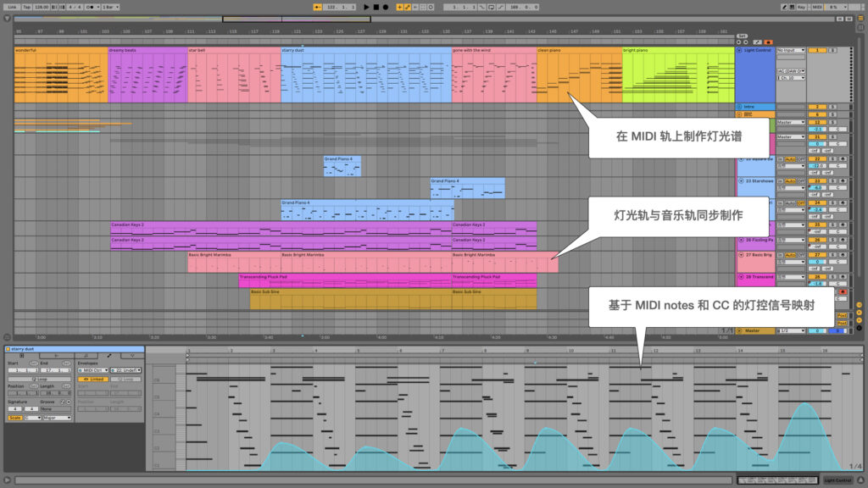This screenshot has height=488, width=868.
Task: Toggle the Scale button in clip properties
Action: pyautogui.click(x=14, y=417)
